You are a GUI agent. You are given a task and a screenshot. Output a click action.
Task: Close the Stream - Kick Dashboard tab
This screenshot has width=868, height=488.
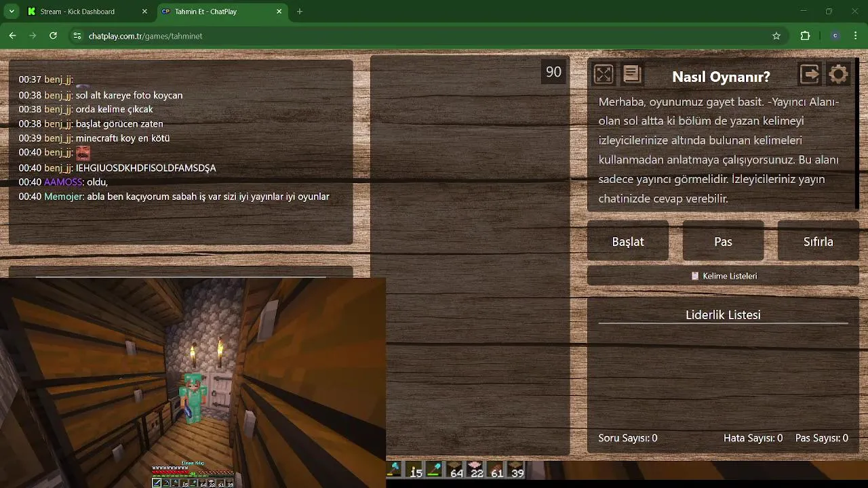144,12
